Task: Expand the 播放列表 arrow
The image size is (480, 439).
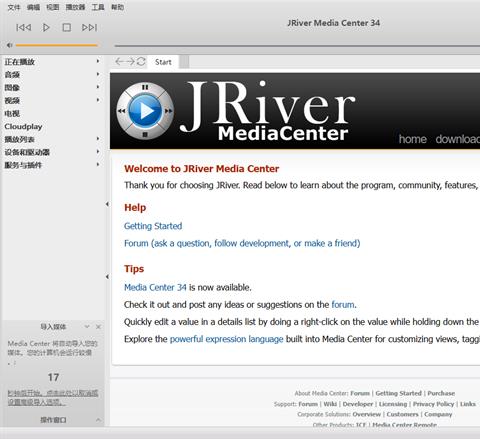Action: coord(98,139)
